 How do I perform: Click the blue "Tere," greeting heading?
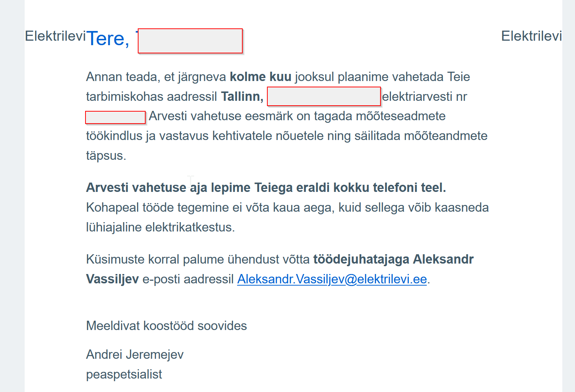point(108,39)
